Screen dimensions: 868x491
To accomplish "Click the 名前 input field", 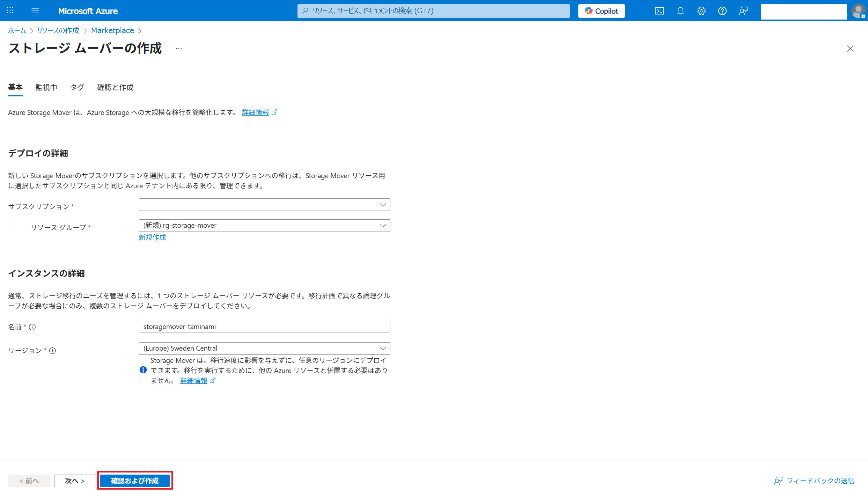I will point(264,326).
